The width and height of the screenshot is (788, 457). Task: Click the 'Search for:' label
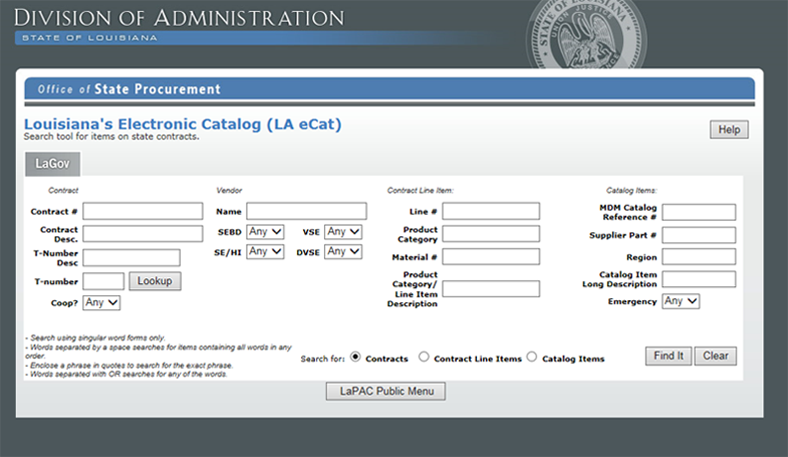323,359
